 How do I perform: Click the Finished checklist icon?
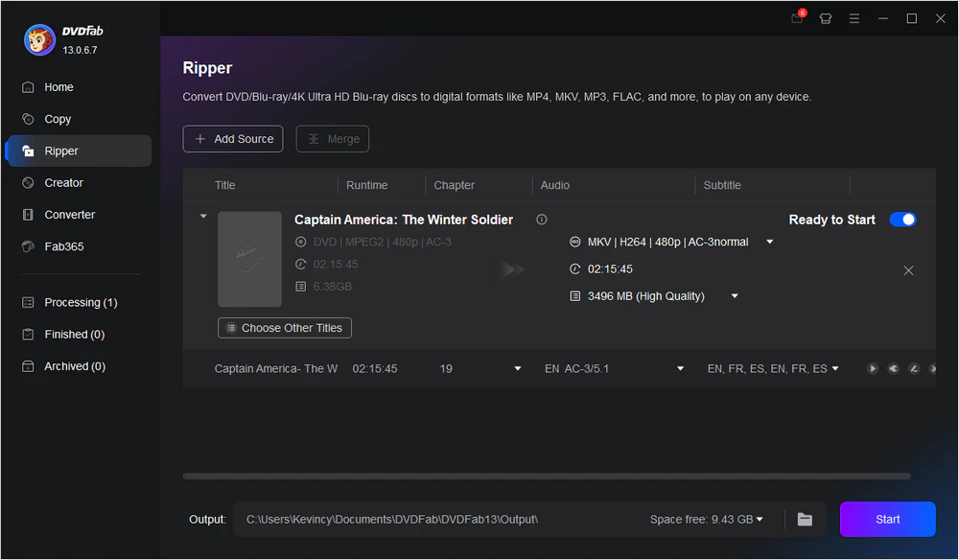click(x=28, y=335)
